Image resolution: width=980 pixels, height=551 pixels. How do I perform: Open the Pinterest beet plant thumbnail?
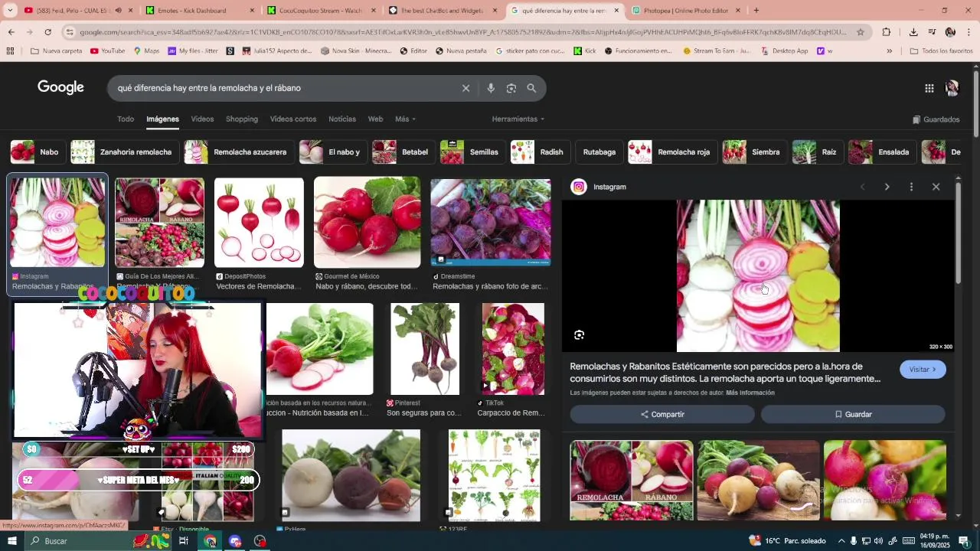[x=425, y=349]
